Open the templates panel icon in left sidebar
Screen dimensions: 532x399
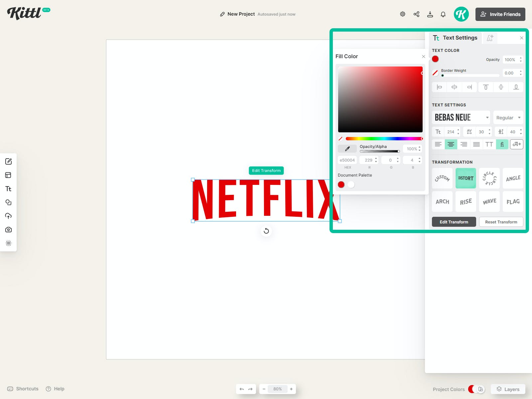click(x=9, y=175)
